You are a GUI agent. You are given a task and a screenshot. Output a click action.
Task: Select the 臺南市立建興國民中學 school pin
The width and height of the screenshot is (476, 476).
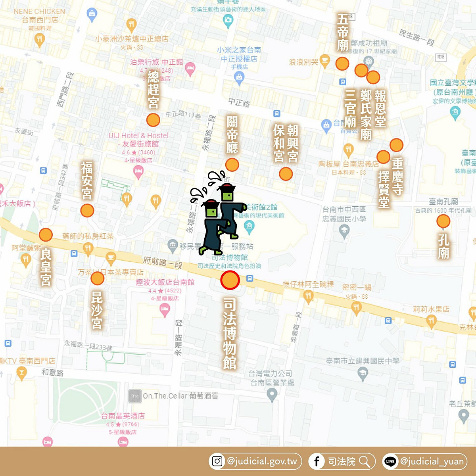pos(363,374)
